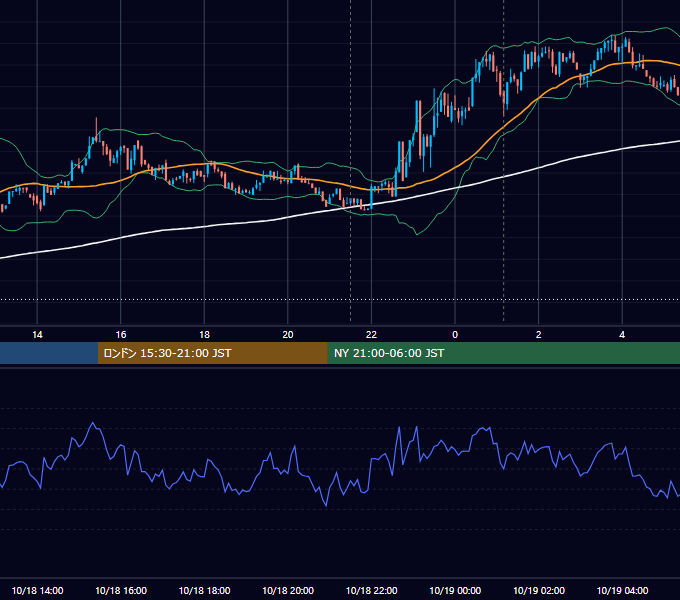The image size is (680, 600).
Task: Click the 22 hour axis label
Action: tap(371, 335)
